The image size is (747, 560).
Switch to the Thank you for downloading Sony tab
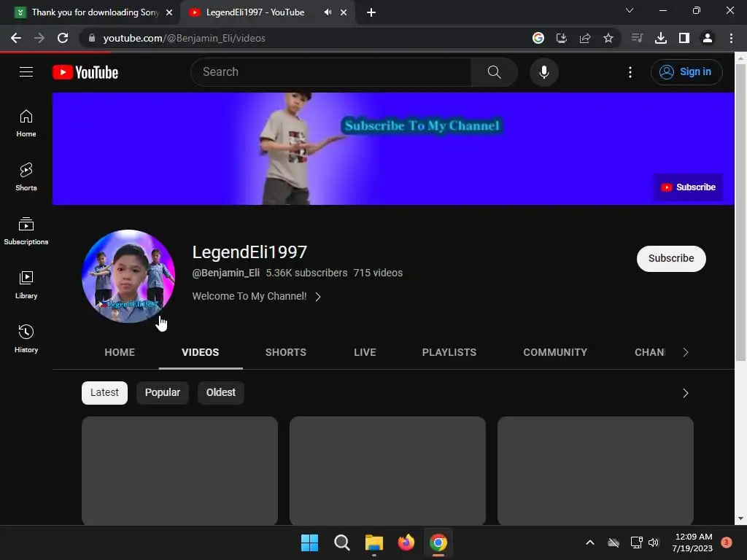coord(95,12)
